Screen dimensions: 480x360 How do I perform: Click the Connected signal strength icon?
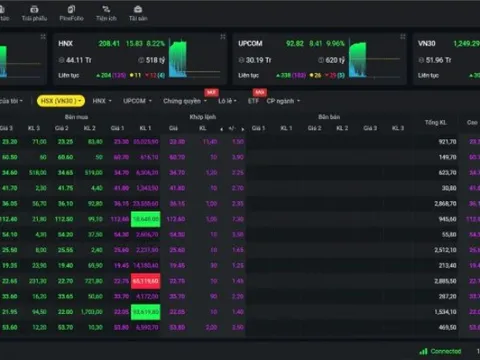[423, 351]
